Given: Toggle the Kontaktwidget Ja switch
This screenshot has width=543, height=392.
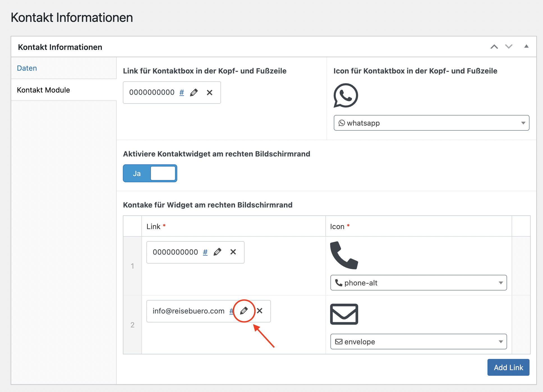Looking at the screenshot, I should tap(150, 173).
